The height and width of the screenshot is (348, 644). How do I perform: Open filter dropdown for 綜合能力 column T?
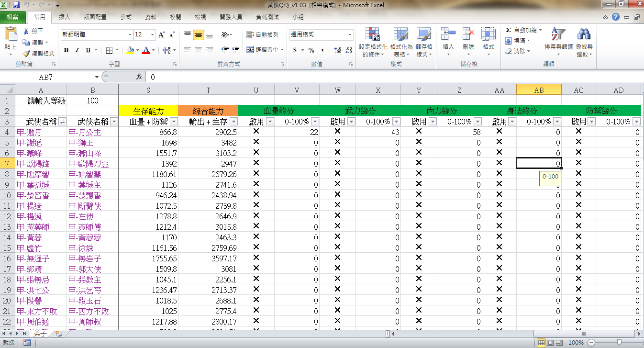(233, 122)
